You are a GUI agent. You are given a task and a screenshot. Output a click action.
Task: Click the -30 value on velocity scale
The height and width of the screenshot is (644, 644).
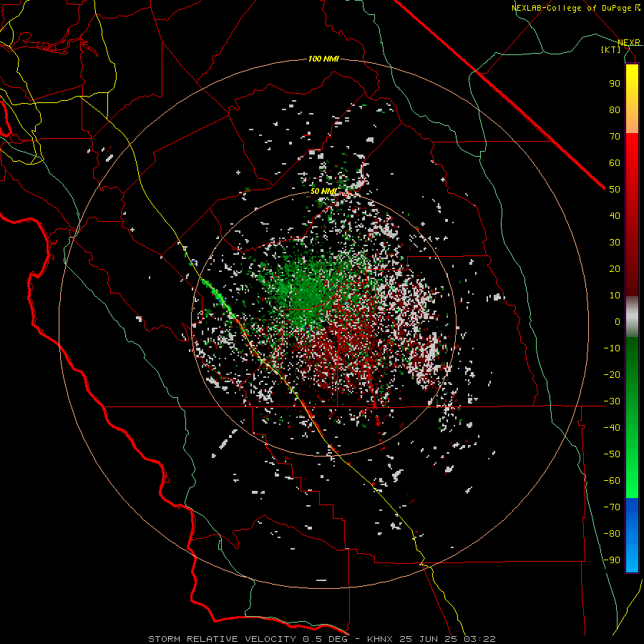612,401
